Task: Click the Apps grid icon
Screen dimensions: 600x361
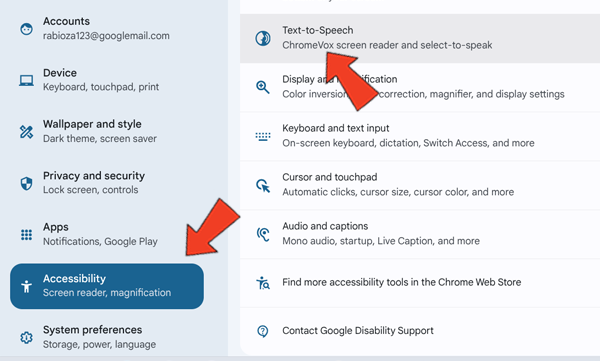Action: (26, 235)
